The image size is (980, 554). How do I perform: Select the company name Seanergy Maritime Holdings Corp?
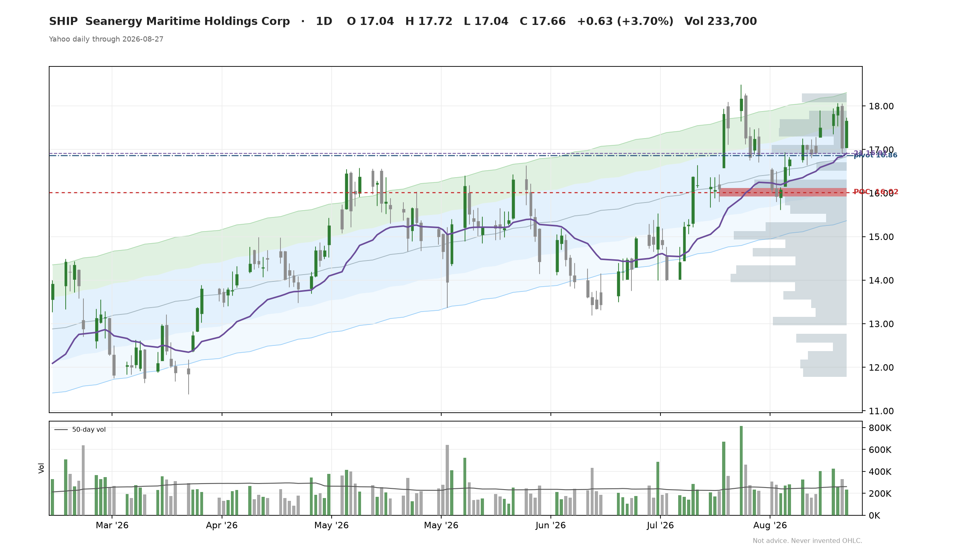tap(187, 21)
